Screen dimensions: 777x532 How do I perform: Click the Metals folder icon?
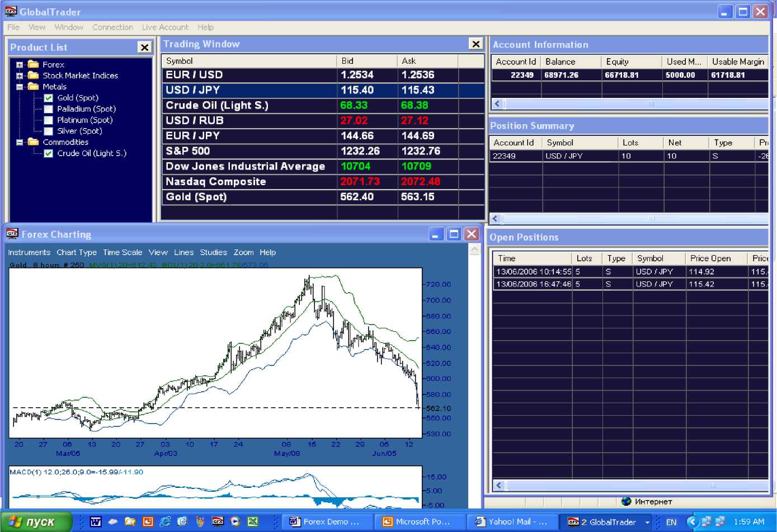pyautogui.click(x=34, y=87)
